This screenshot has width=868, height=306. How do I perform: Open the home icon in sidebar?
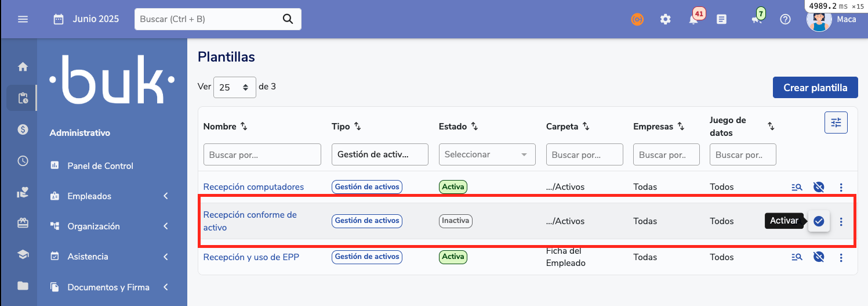[x=23, y=67]
